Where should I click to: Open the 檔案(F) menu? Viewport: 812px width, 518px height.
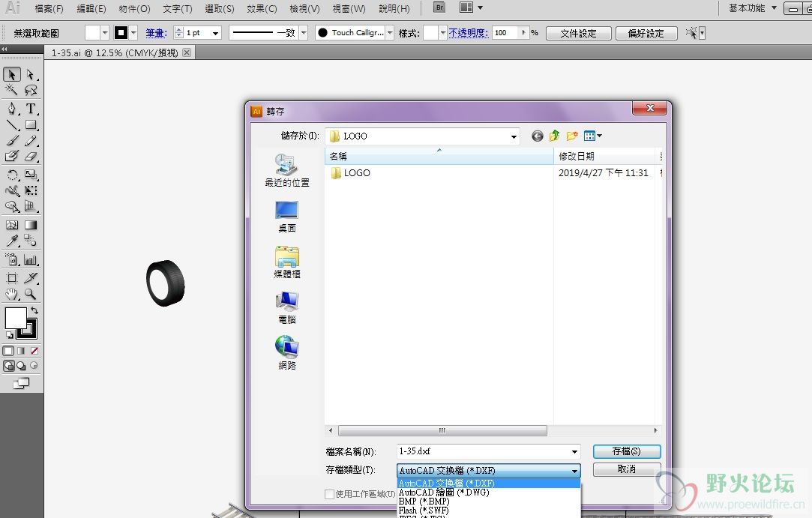coord(49,9)
